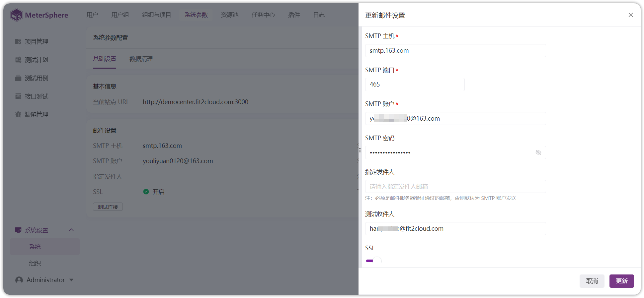Viewport: 644px width, 298px height.
Task: Click the youliyuan0120@163.com account text
Action: pos(178,161)
